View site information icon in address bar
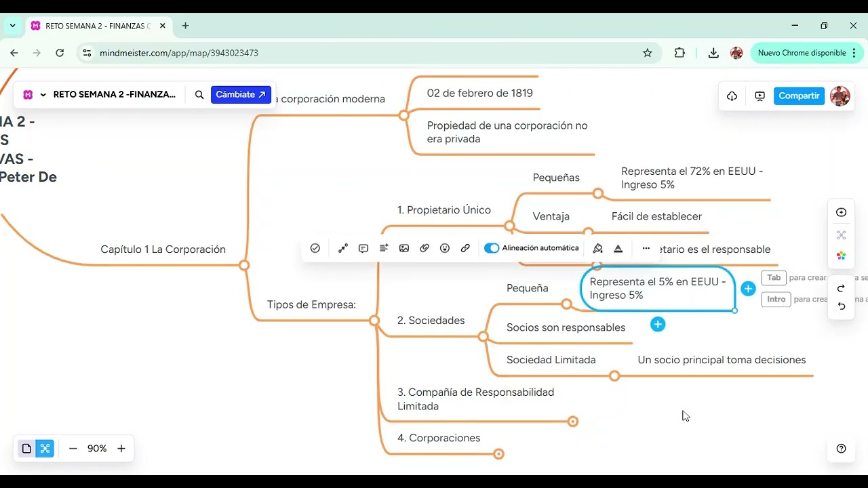868x488 pixels. pyautogui.click(x=86, y=53)
